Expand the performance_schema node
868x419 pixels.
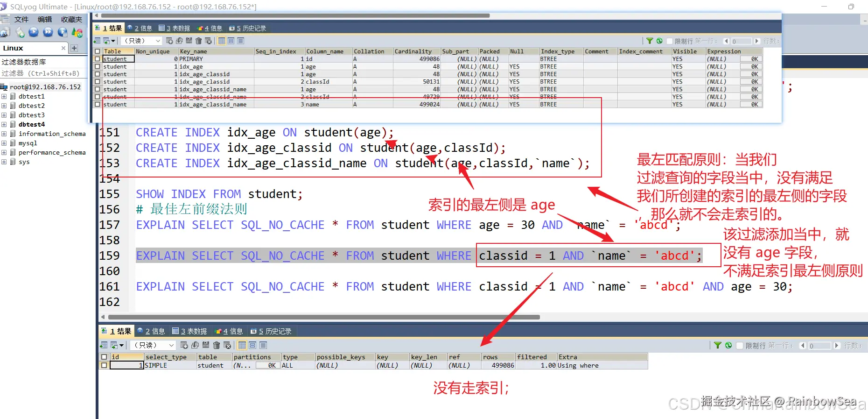[4, 152]
